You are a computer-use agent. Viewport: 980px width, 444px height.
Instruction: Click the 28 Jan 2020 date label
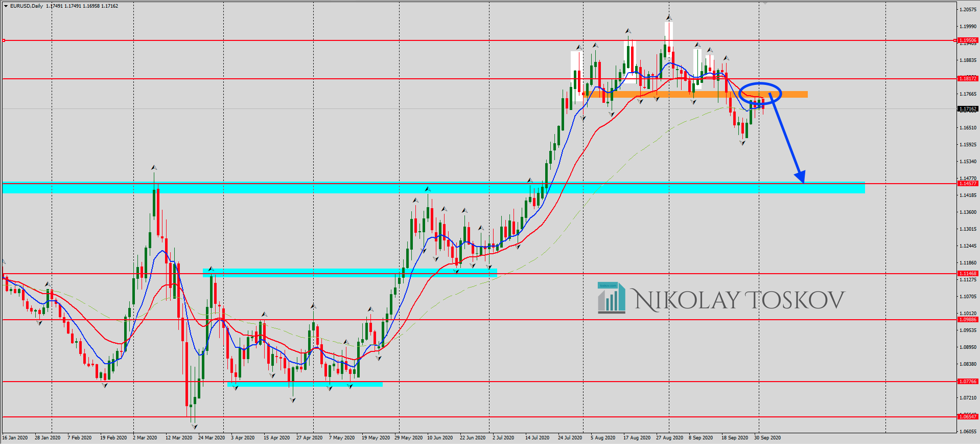(48, 438)
